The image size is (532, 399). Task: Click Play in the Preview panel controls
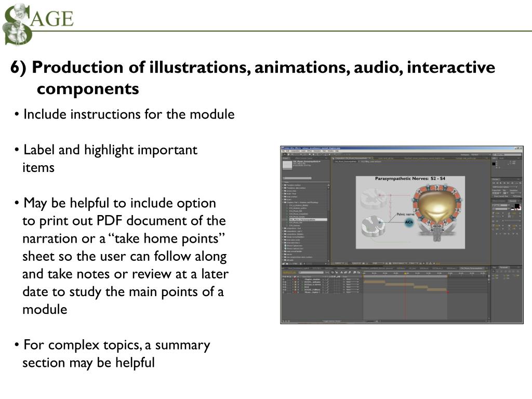pyautogui.click(x=501, y=183)
